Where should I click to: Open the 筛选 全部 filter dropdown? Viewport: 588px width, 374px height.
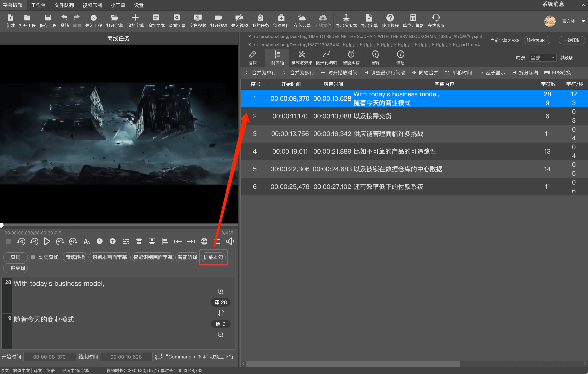pos(542,58)
